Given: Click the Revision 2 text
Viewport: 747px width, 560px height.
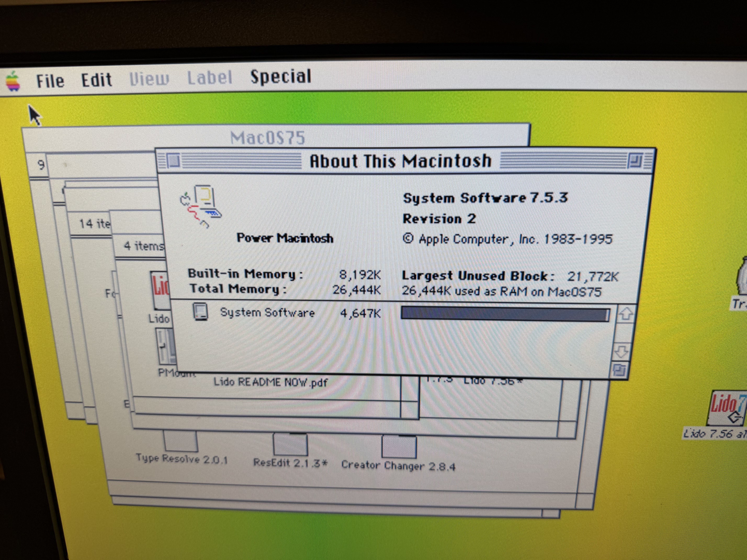Looking at the screenshot, I should tap(439, 219).
